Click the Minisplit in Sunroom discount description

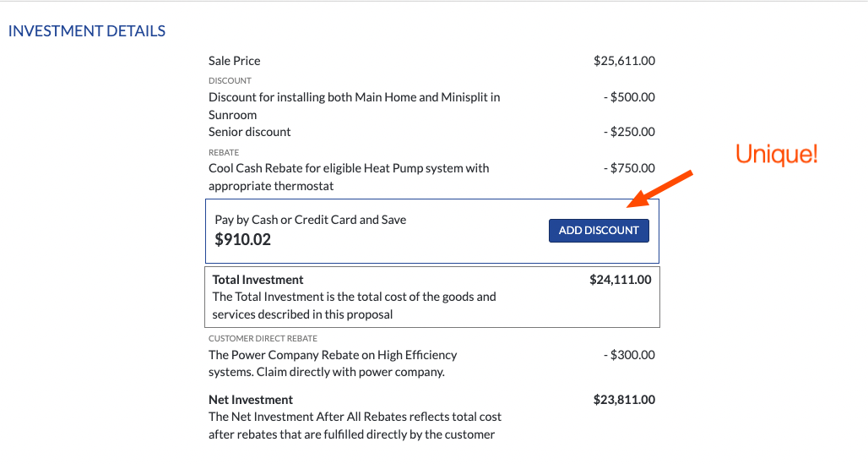(x=355, y=106)
